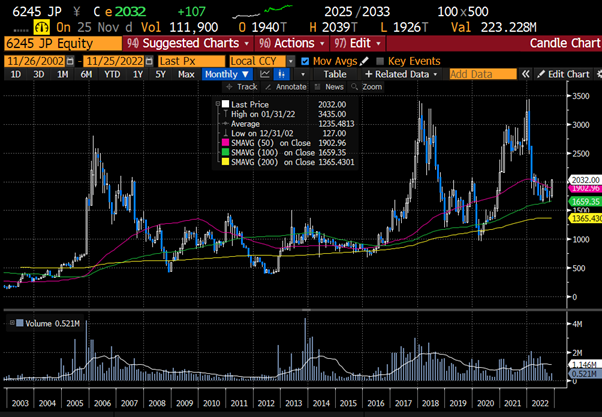Click the 0.521M volume axis tag
Image resolution: width=602 pixels, height=417 pixels.
[584, 374]
